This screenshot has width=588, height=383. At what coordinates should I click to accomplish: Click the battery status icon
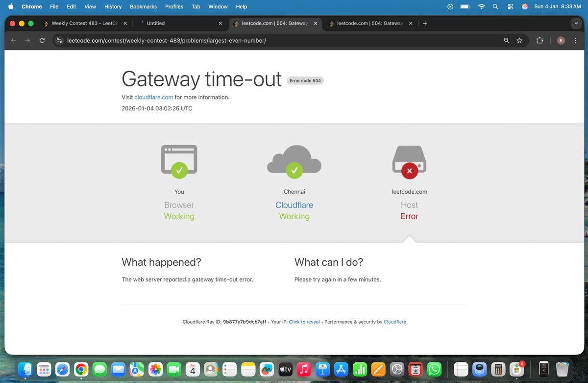(465, 7)
